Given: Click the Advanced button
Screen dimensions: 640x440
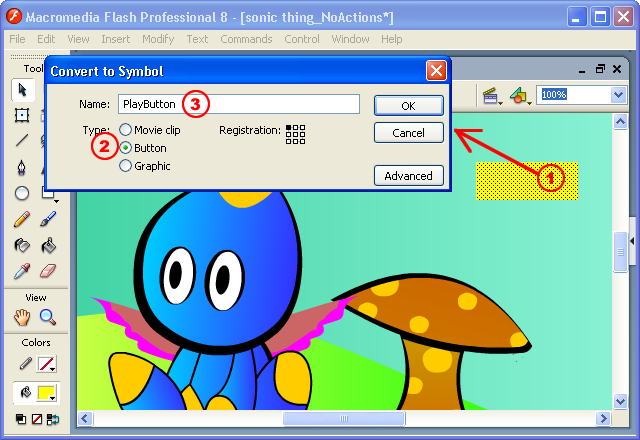Looking at the screenshot, I should pos(409,176).
